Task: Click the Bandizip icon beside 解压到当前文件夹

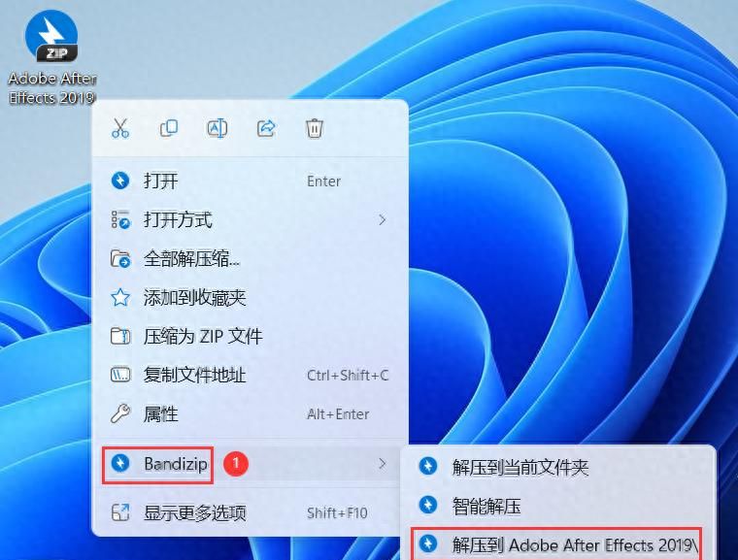Action: (428, 467)
